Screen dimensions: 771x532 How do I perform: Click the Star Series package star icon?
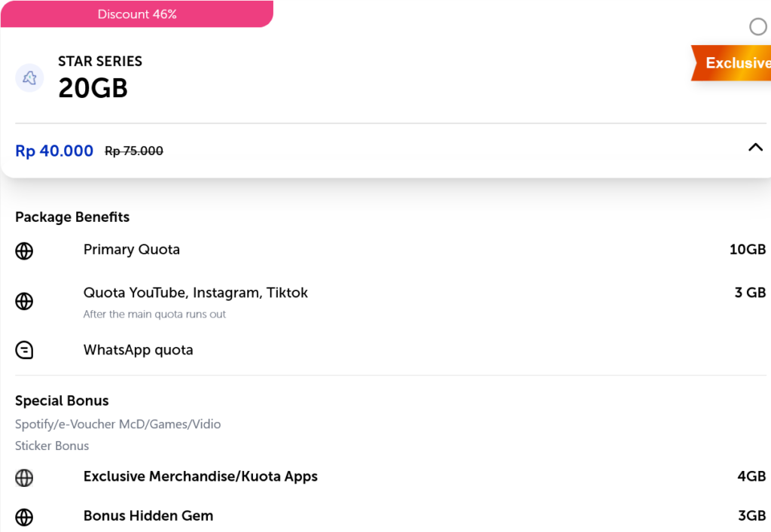29,78
